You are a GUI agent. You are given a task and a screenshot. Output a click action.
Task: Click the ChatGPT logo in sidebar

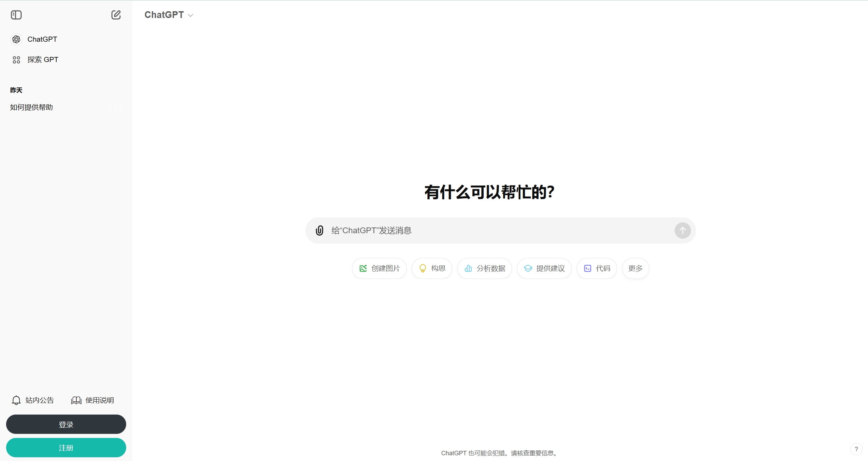click(16, 39)
